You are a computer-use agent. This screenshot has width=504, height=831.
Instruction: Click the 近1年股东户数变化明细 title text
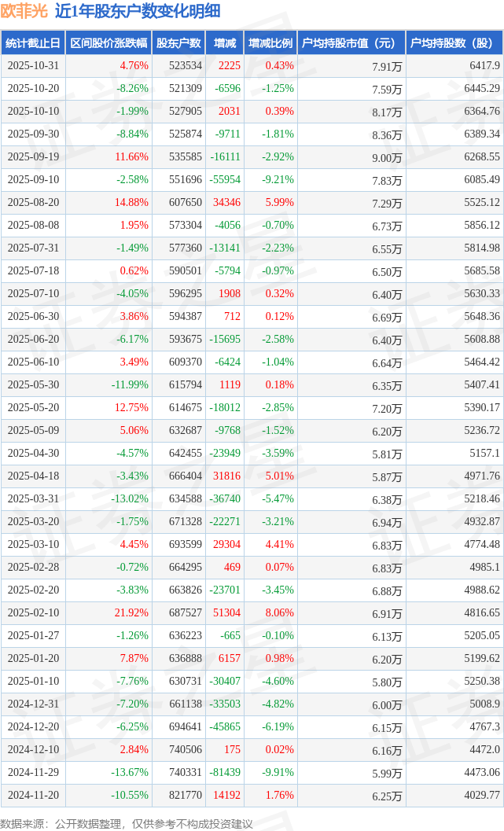pos(138,11)
